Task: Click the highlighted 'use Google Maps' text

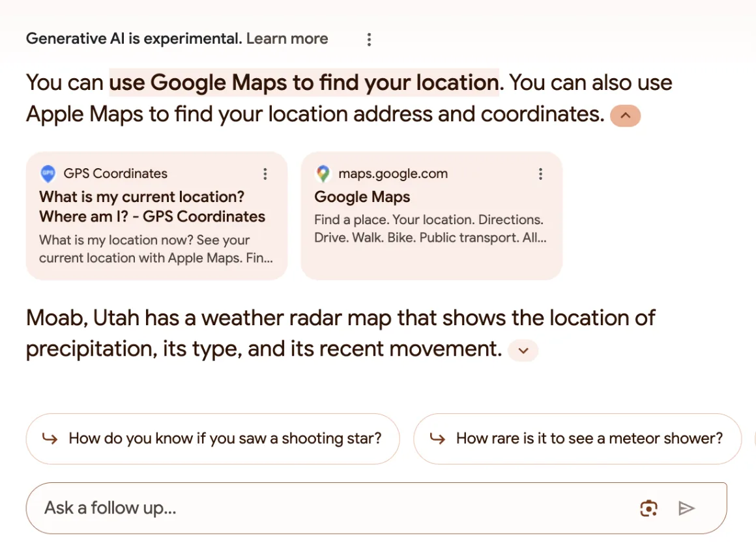Action: click(x=304, y=83)
